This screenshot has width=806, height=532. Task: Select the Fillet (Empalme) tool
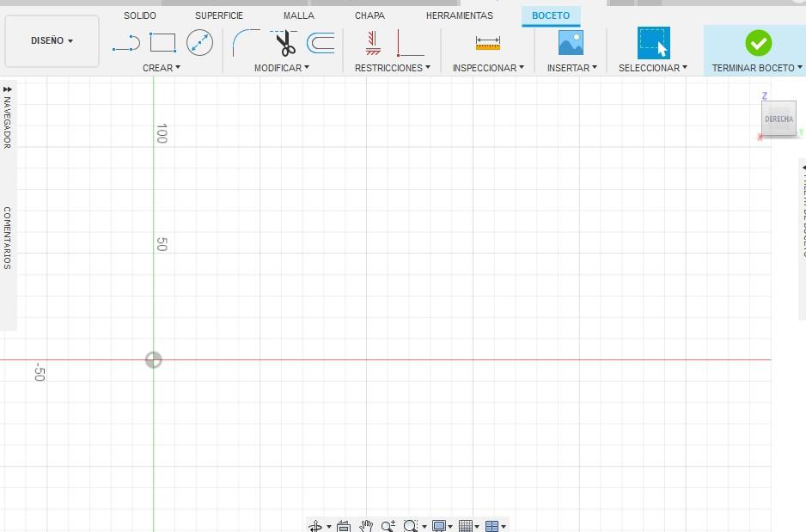(x=246, y=43)
